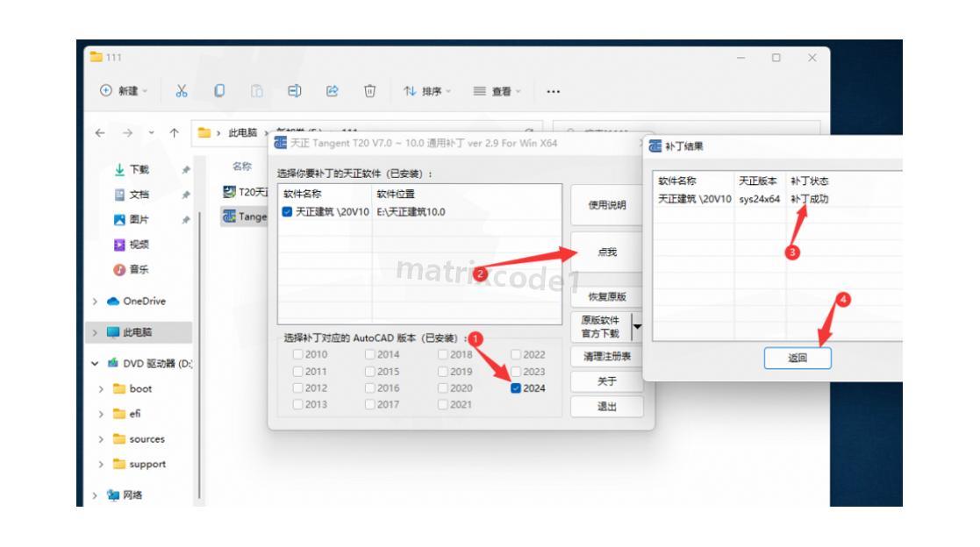Viewport: 980px width, 547px height.
Task: Tick the AutoCAD 2022 checkbox
Action: [x=516, y=355]
